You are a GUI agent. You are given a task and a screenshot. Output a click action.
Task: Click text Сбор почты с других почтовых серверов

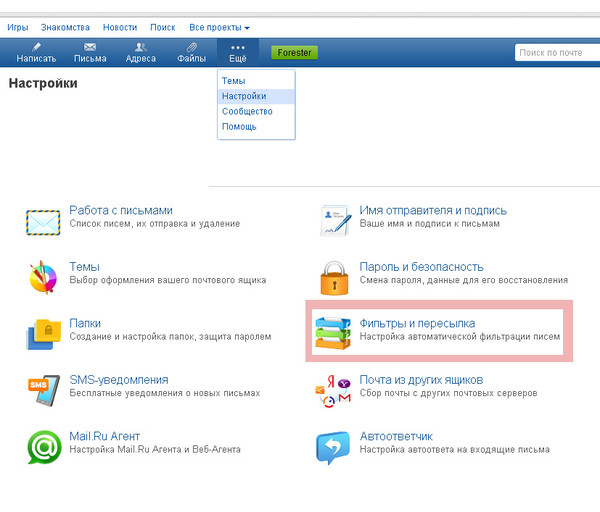coord(448,393)
